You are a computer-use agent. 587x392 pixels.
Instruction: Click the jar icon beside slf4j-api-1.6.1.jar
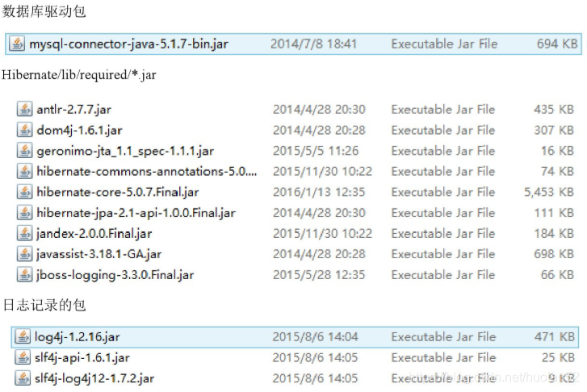(23, 357)
